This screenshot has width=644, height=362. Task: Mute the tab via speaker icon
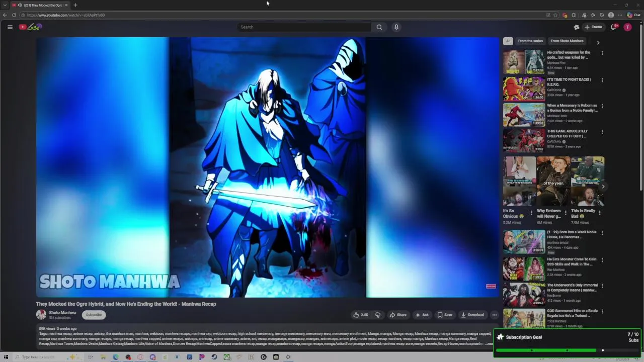(x=20, y=5)
